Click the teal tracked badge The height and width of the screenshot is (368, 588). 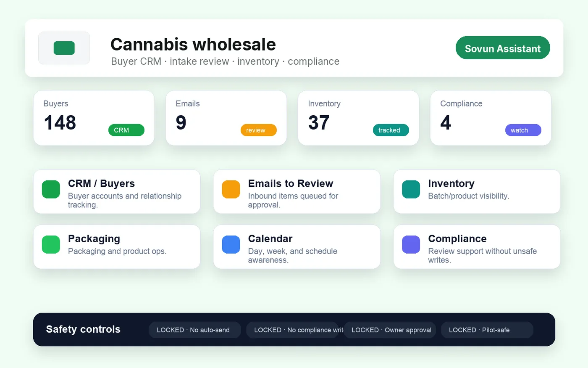click(x=391, y=130)
